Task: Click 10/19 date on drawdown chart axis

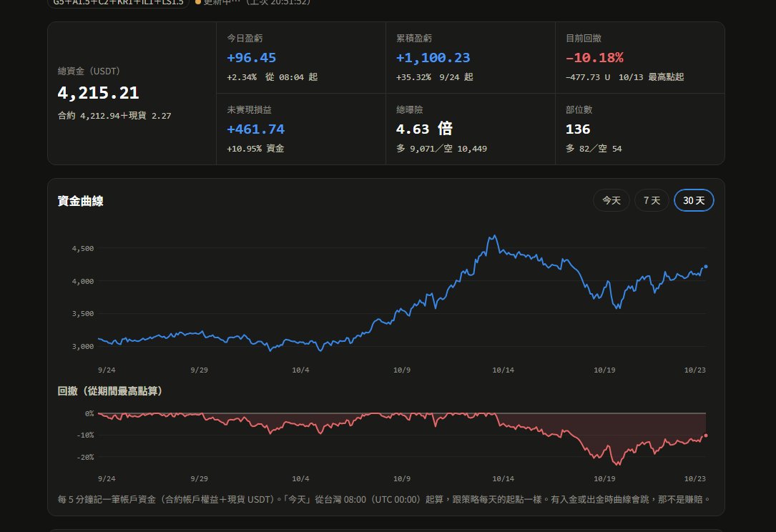Action: (605, 479)
